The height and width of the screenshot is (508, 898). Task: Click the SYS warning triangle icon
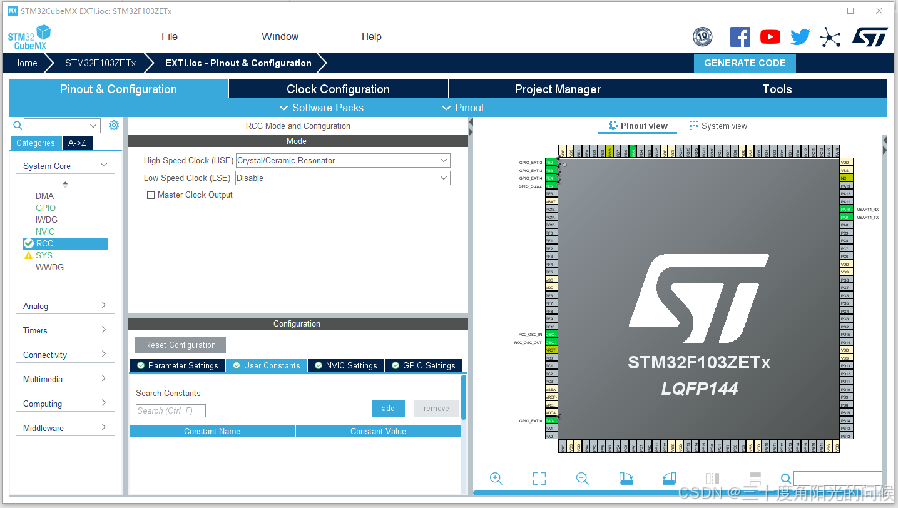coord(28,255)
